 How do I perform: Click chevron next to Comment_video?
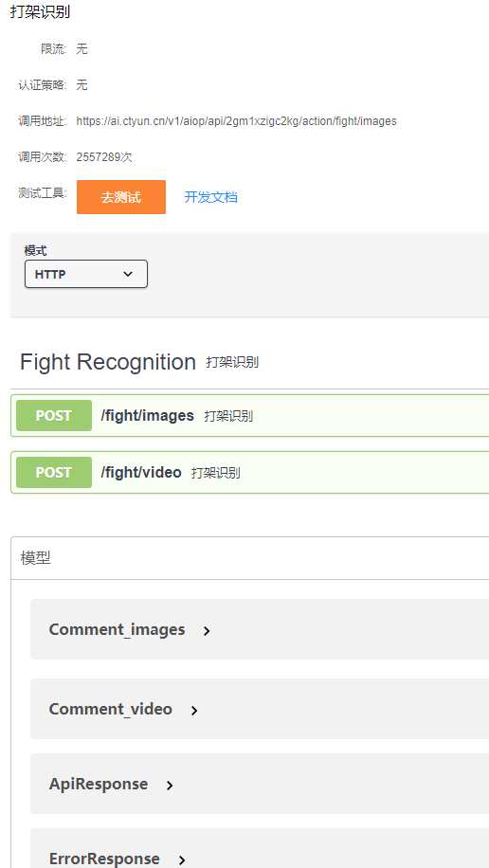click(194, 711)
